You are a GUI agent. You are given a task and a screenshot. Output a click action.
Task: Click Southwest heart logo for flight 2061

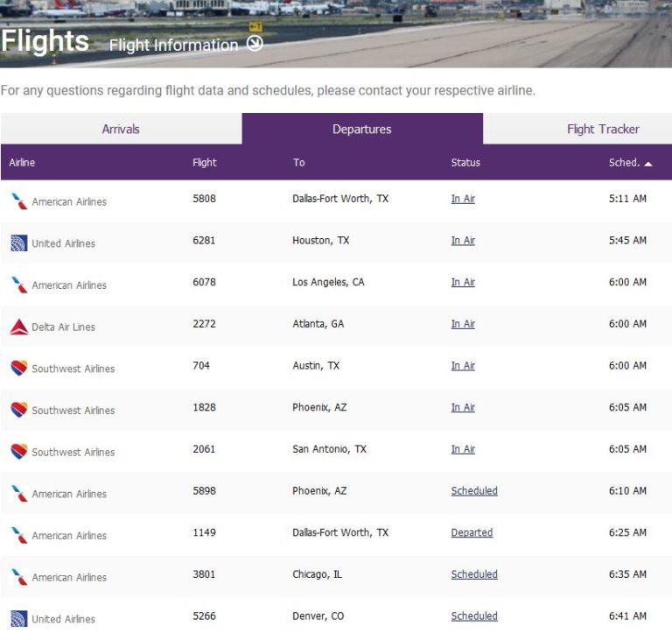point(19,451)
